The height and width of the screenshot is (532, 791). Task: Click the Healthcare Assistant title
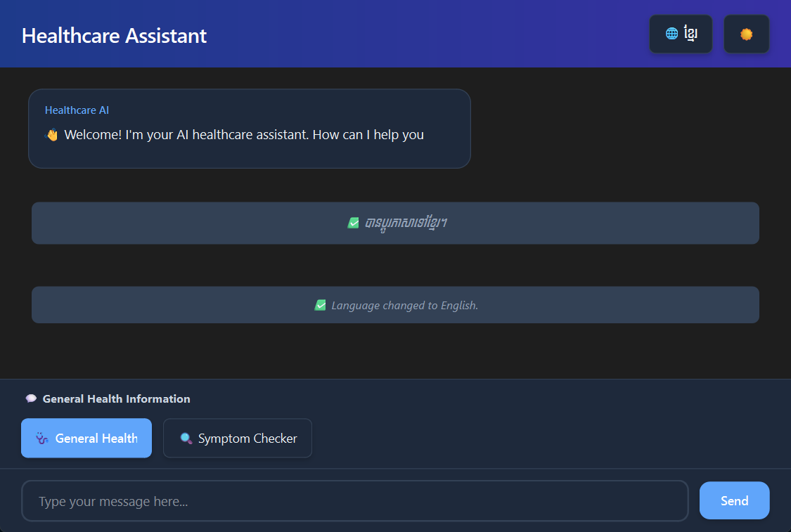(114, 36)
